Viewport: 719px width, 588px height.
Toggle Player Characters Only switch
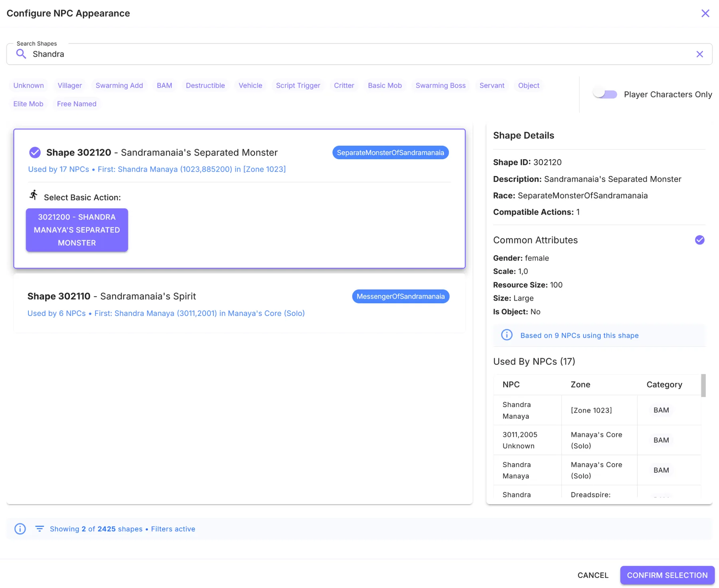(x=605, y=94)
